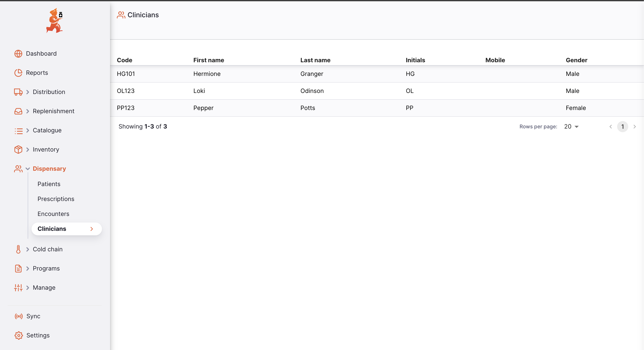Click the last name Granger
This screenshot has height=350, width=644.
312,74
